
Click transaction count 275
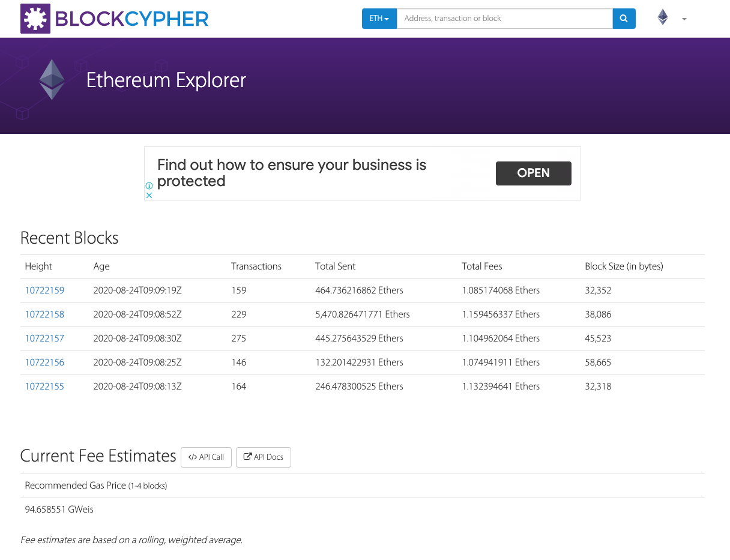[239, 339]
